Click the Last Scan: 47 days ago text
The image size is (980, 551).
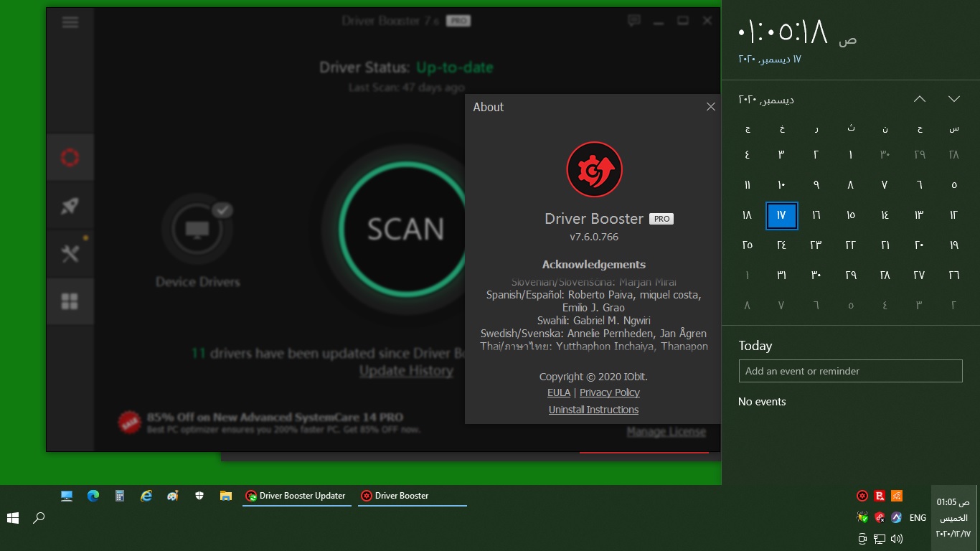(x=407, y=88)
